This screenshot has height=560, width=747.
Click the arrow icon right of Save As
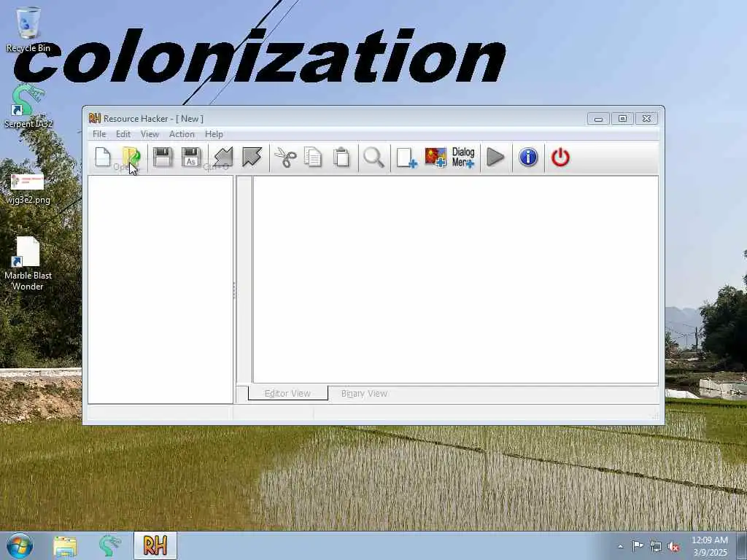223,157
